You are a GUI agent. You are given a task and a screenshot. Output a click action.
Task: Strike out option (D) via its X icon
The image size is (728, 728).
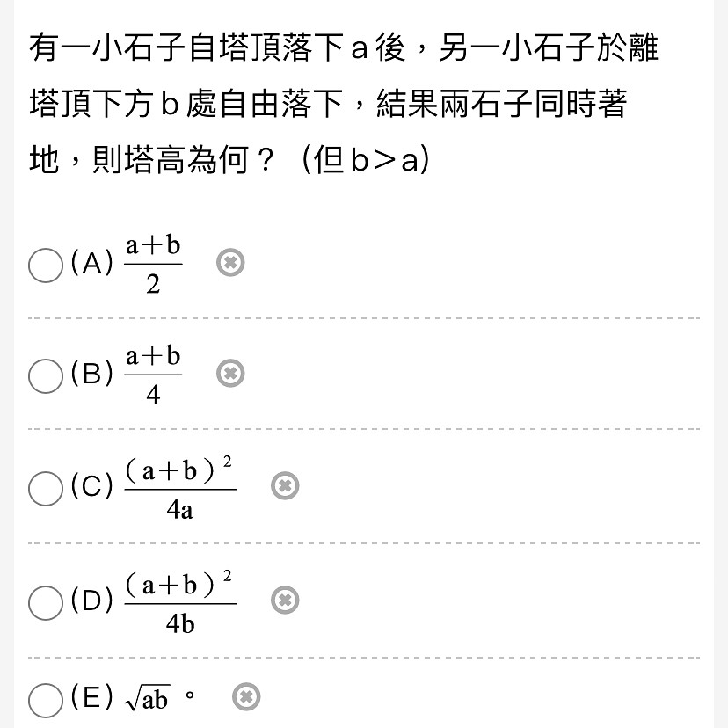point(285,600)
